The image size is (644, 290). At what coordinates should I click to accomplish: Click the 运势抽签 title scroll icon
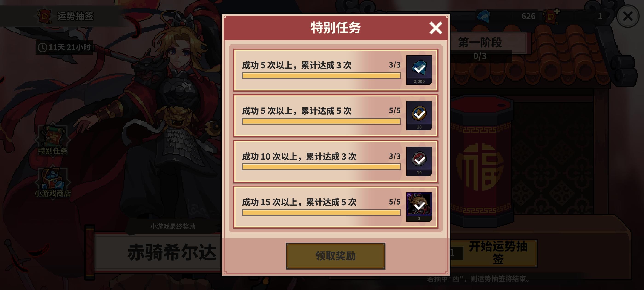(44, 16)
